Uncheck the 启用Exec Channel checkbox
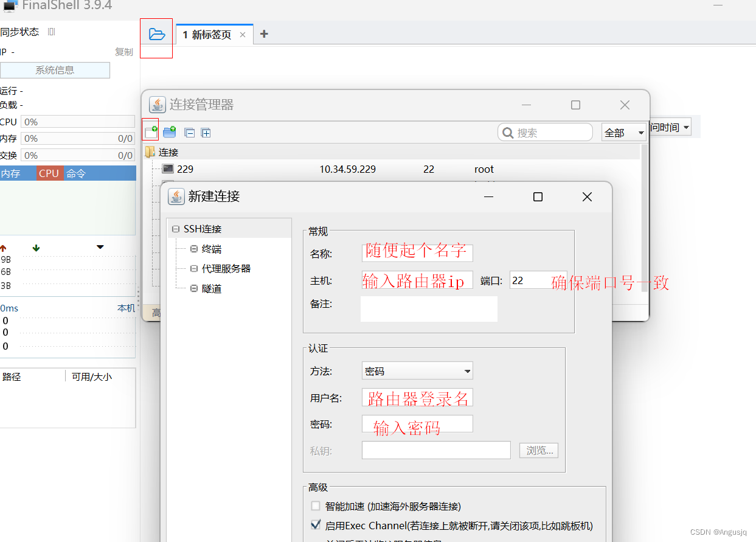 [x=315, y=524]
